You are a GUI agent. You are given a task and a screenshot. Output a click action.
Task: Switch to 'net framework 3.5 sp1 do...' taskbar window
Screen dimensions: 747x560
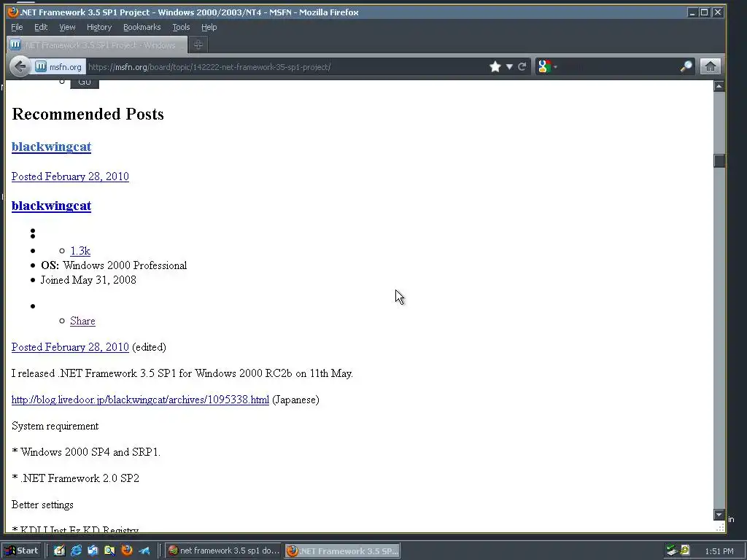pyautogui.click(x=224, y=551)
